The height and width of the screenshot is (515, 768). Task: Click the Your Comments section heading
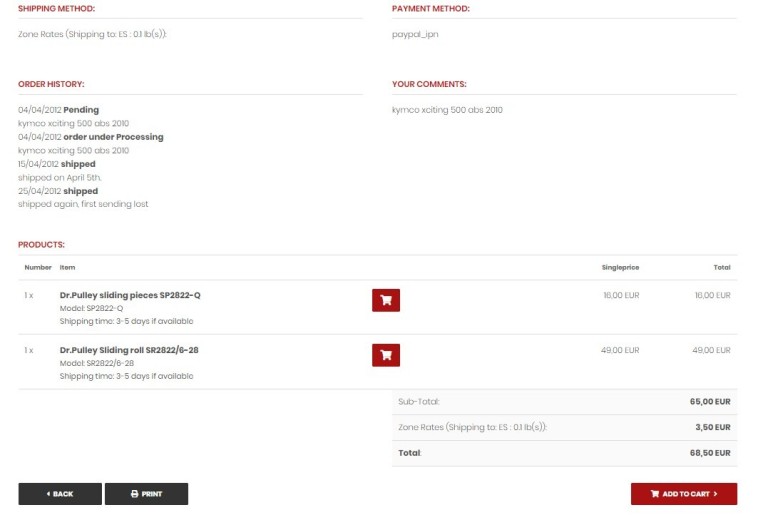429,84
